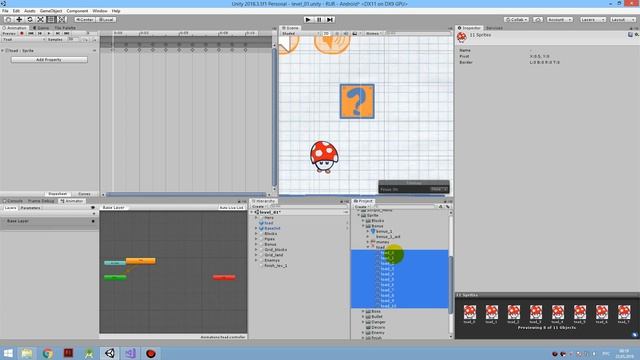The image size is (640, 360).
Task: Toggle 2D mode in Scene view
Action: (326, 33)
